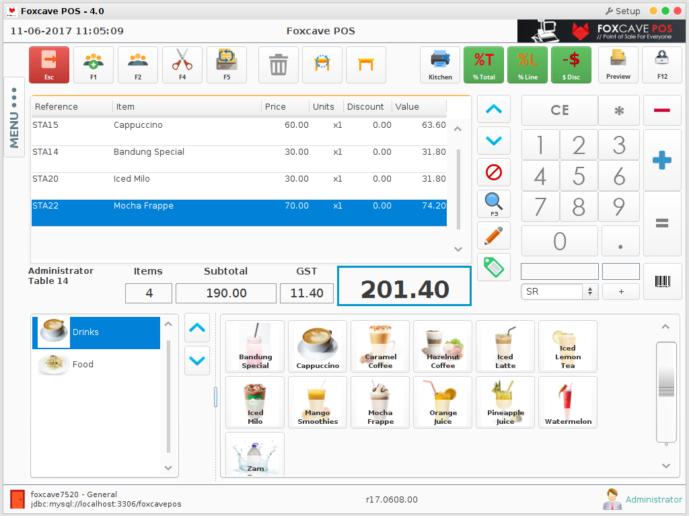689x516 pixels.
Task: Click product panel scroll-up arrow
Action: 666,327
